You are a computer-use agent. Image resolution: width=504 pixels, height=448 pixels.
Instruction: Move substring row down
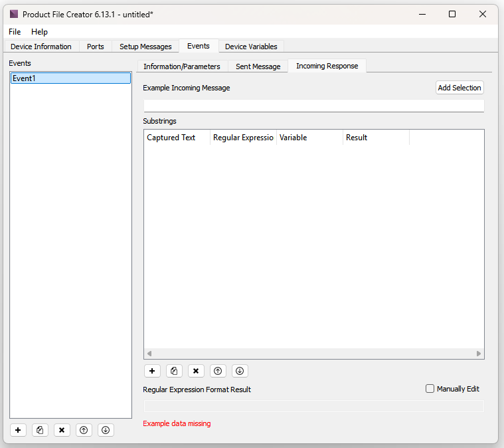coord(240,371)
